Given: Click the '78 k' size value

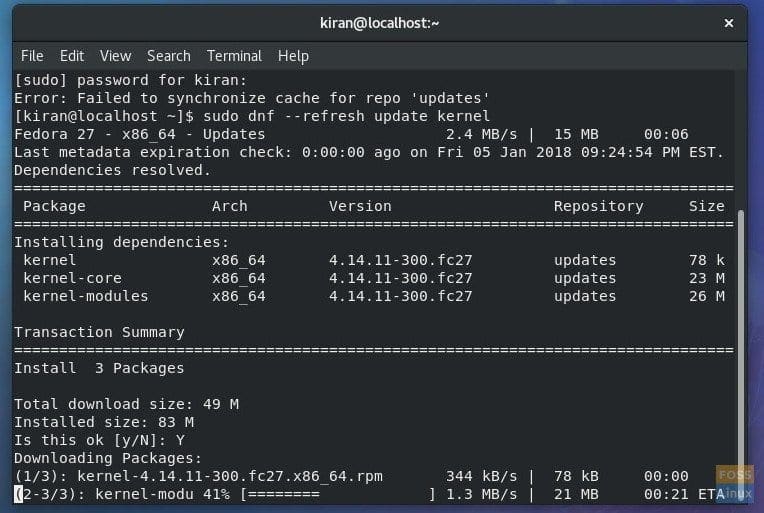Looking at the screenshot, I should (707, 260).
